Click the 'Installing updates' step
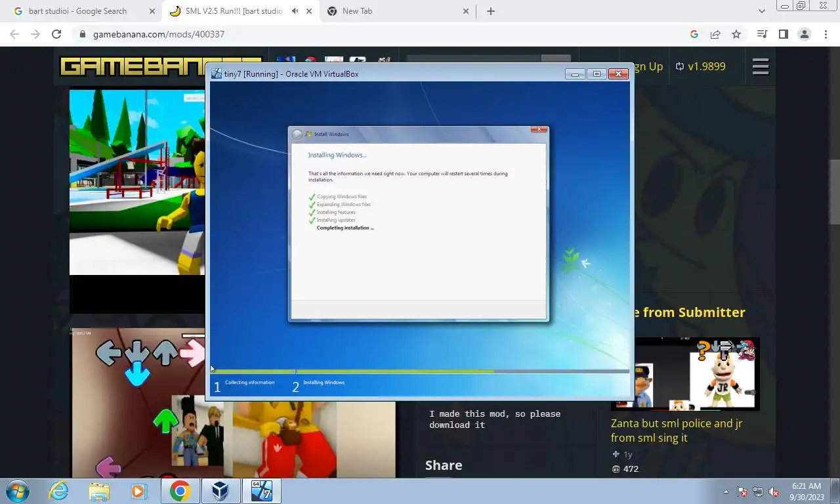 (336, 220)
